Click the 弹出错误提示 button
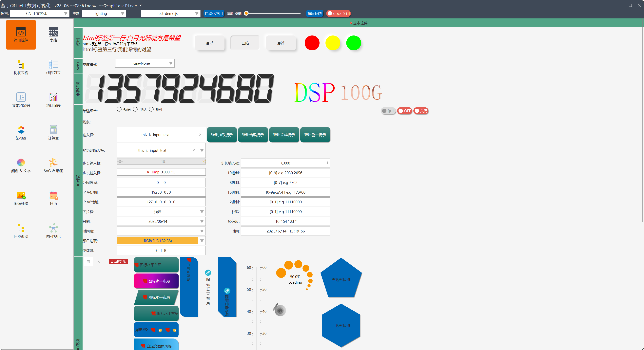Image resolution: width=644 pixels, height=350 pixels. pyautogui.click(x=253, y=135)
